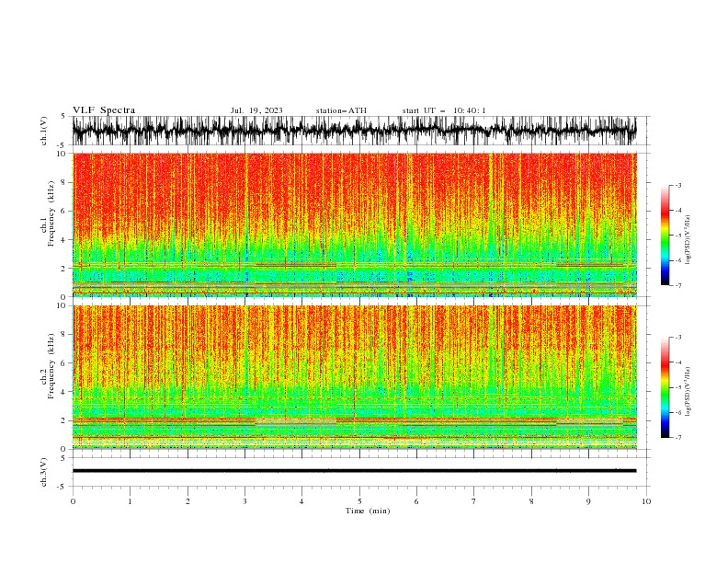Click the "station=ATH" label
This screenshot has width=728, height=563.
(x=341, y=110)
